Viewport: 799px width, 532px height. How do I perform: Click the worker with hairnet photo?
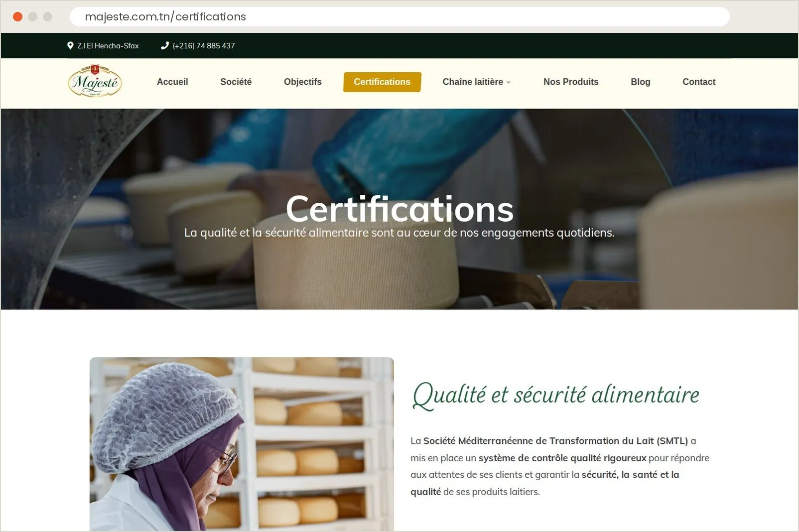pyautogui.click(x=242, y=444)
